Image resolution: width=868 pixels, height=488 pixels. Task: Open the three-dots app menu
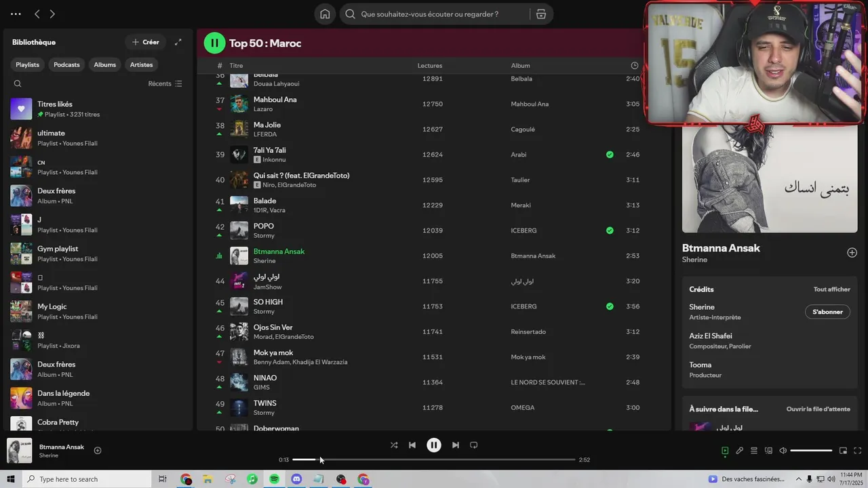(16, 14)
